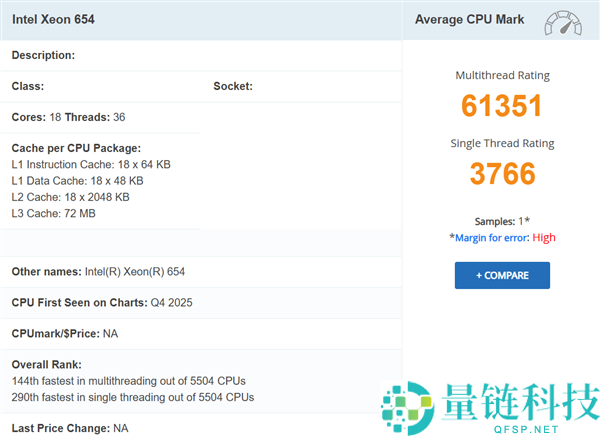The width and height of the screenshot is (600, 440).
Task: Open the Margin for error link
Action: (491, 238)
